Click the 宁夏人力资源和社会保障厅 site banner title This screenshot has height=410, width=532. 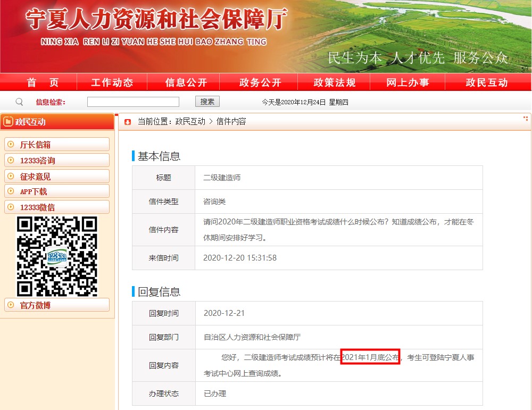tap(156, 20)
